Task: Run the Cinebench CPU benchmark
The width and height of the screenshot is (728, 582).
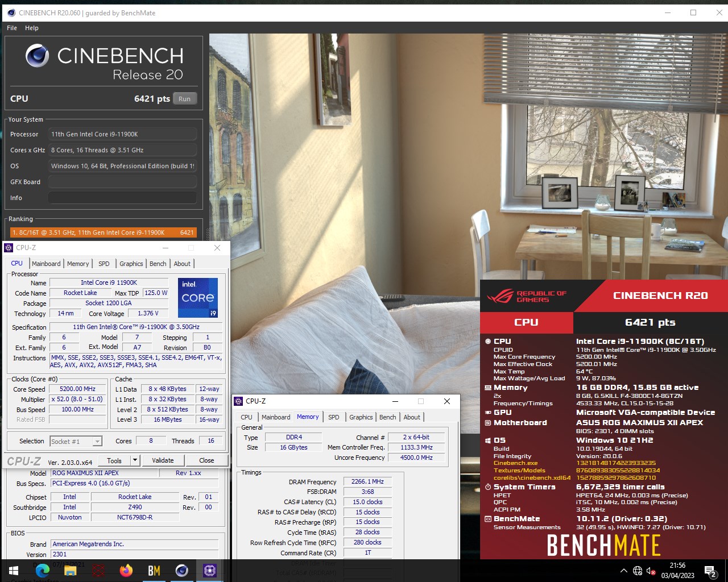Action: pyautogui.click(x=185, y=99)
